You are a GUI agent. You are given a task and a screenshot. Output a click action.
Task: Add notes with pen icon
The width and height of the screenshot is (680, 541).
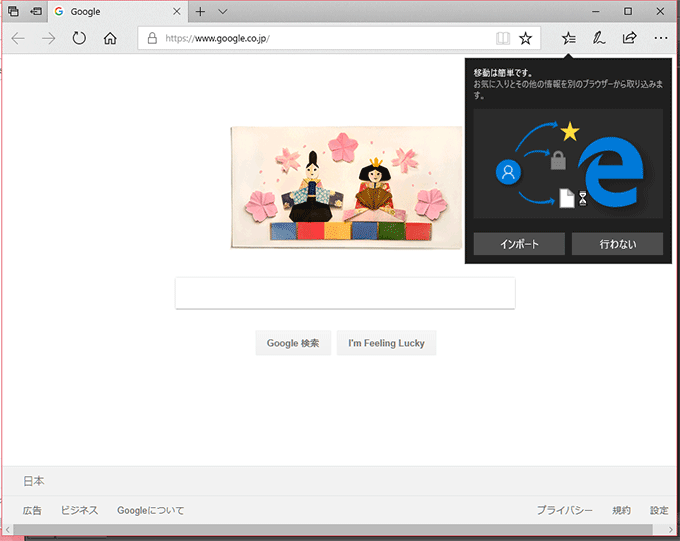[x=599, y=38]
